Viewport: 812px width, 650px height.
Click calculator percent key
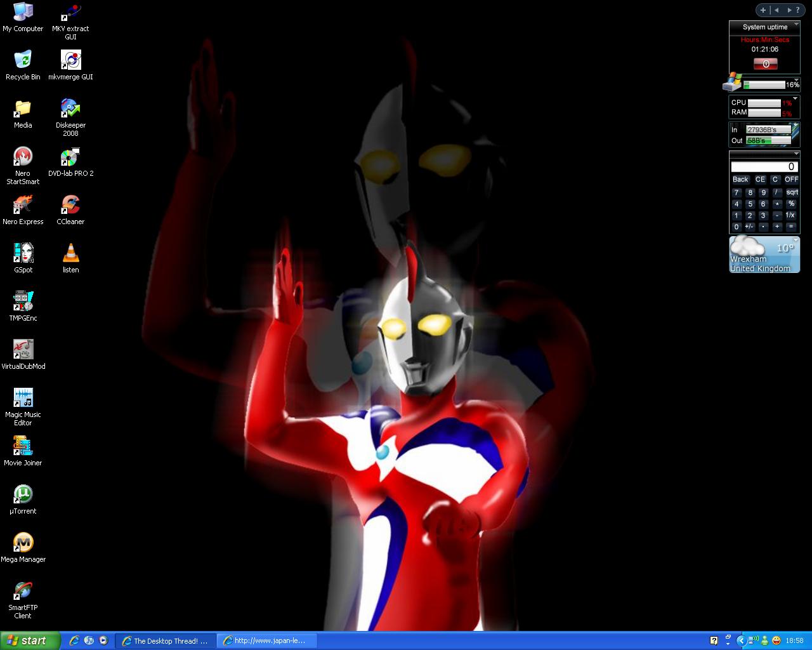[x=792, y=204]
